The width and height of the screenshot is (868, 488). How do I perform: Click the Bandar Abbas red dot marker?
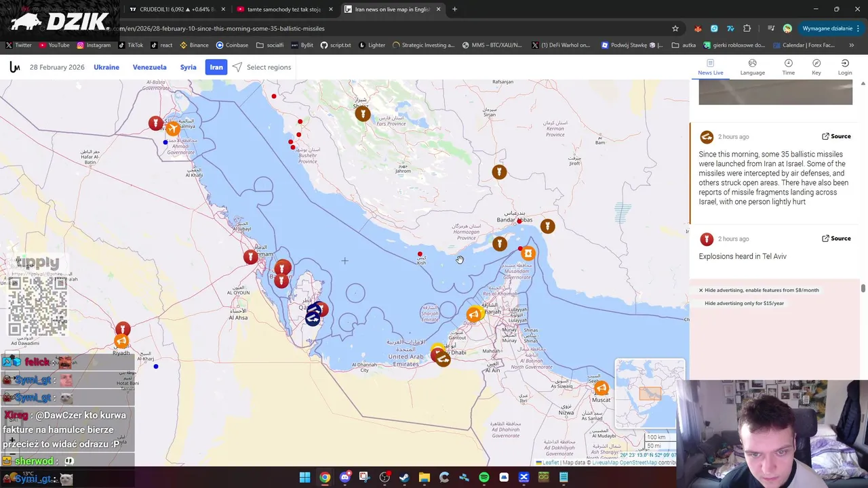519,222
